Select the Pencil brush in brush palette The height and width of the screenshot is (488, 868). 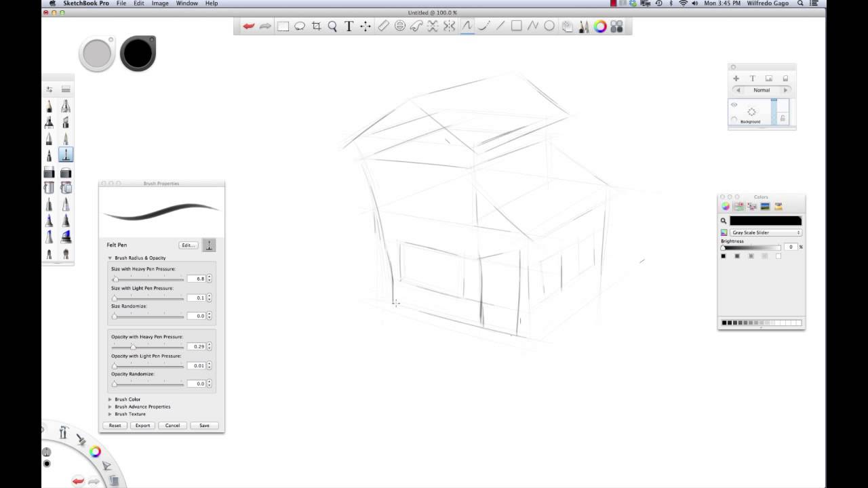49,106
